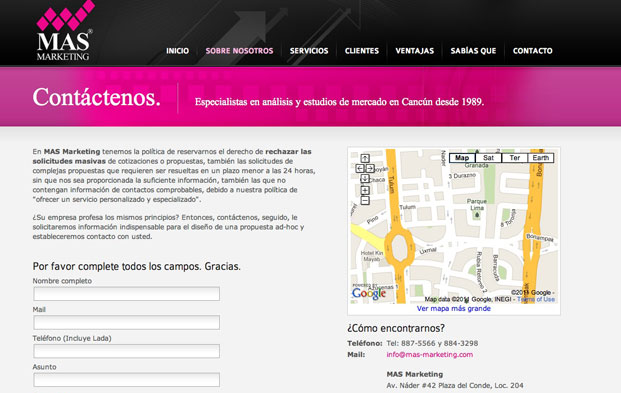Pan the map right with the arrow
Viewport: 621px width, 393px height.
tap(370, 168)
